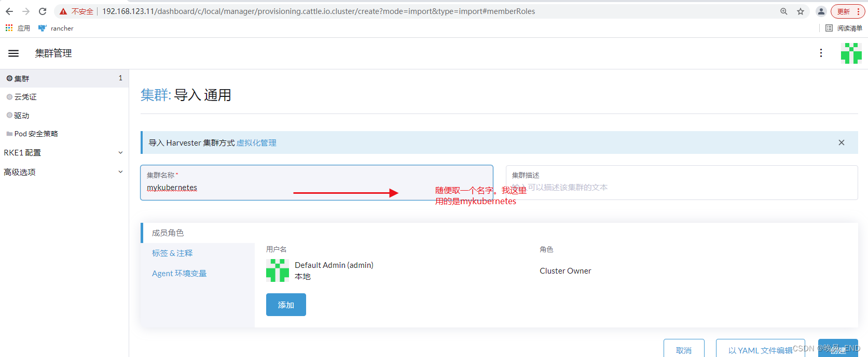This screenshot has width=868, height=357.
Task: Open the 阅读清单 reading list
Action: 844,28
